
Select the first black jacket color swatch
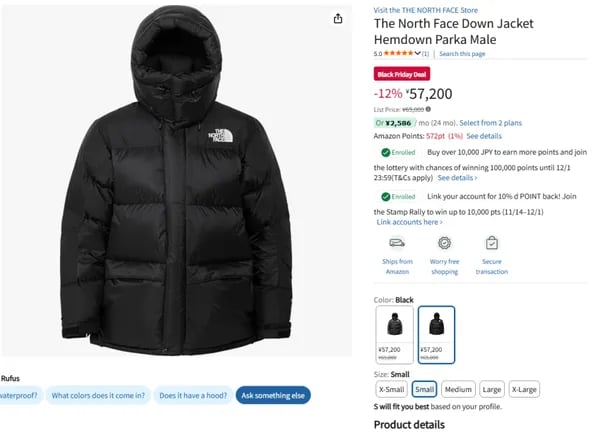(x=395, y=334)
